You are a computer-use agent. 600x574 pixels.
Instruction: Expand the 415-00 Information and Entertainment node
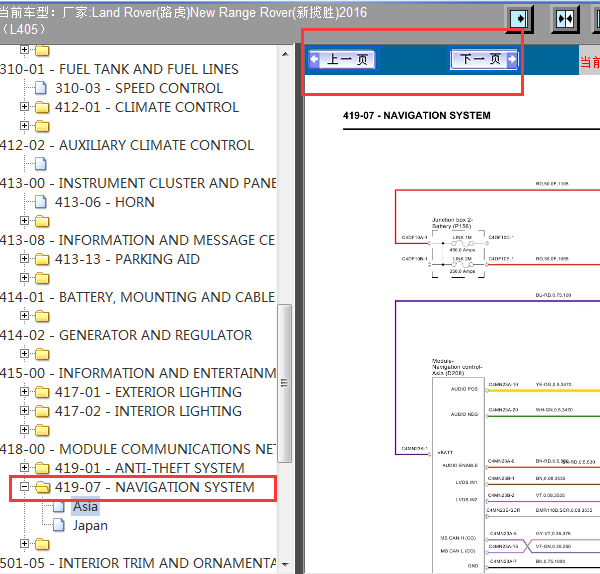click(24, 354)
